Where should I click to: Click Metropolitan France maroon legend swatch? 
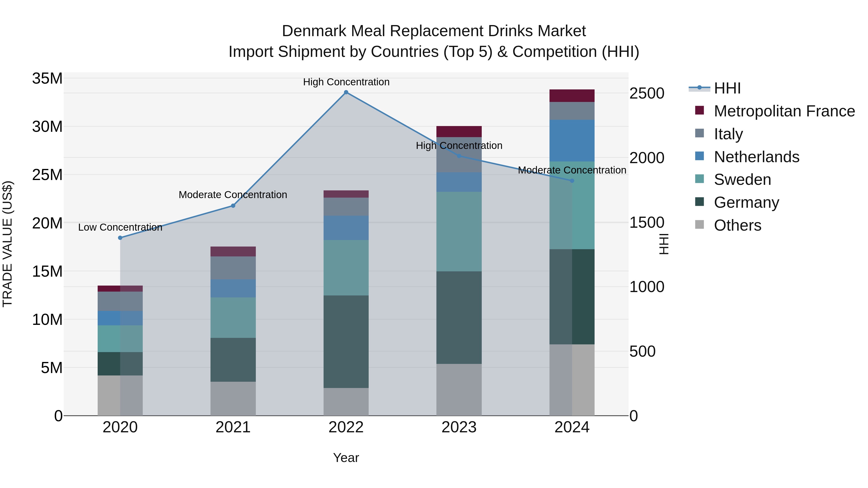point(699,110)
